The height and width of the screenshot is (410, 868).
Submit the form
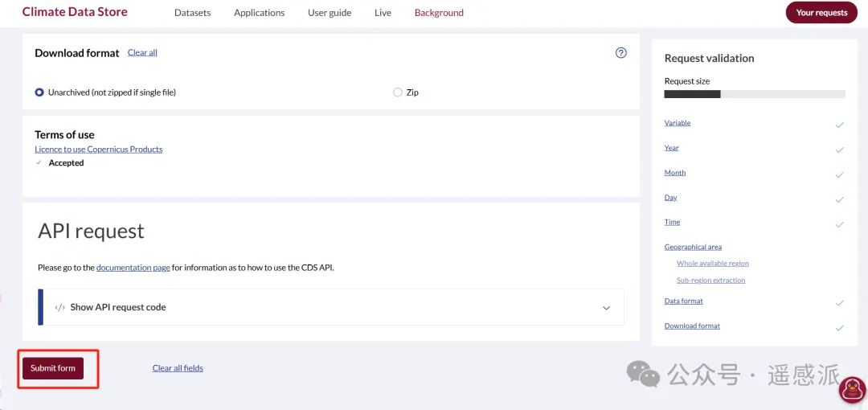point(53,368)
